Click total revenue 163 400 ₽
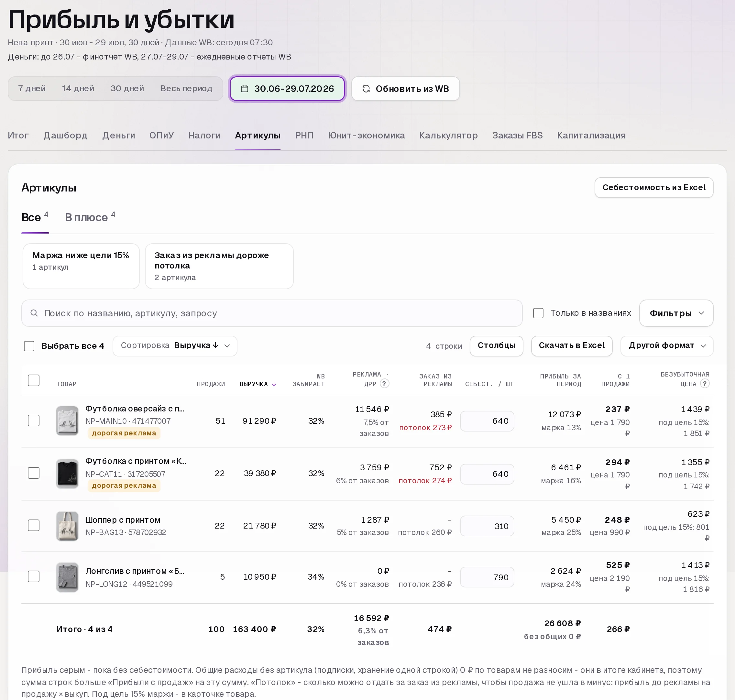Image resolution: width=735 pixels, height=700 pixels. [x=255, y=629]
